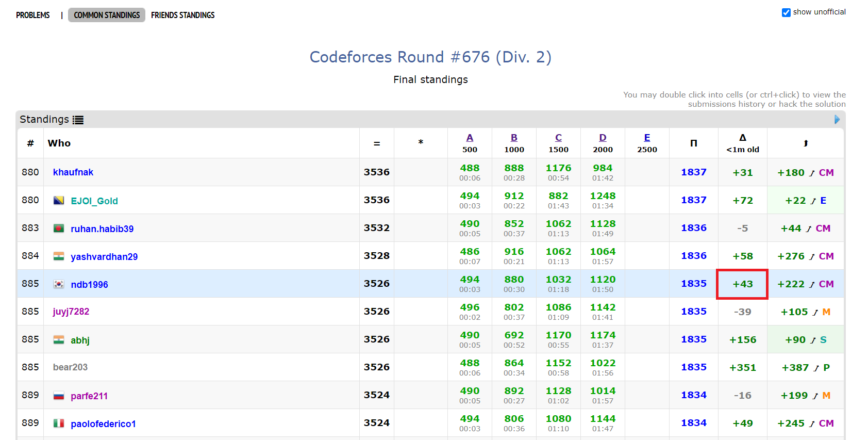Click parfe211's rating change +199 M

pyautogui.click(x=806, y=396)
